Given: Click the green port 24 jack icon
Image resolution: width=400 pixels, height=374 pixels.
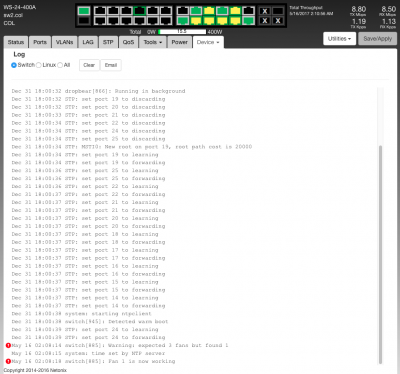Looking at the screenshot, I should point(248,21).
